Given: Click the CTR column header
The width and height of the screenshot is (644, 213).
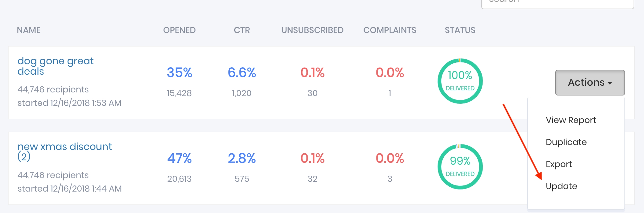Looking at the screenshot, I should (x=242, y=30).
